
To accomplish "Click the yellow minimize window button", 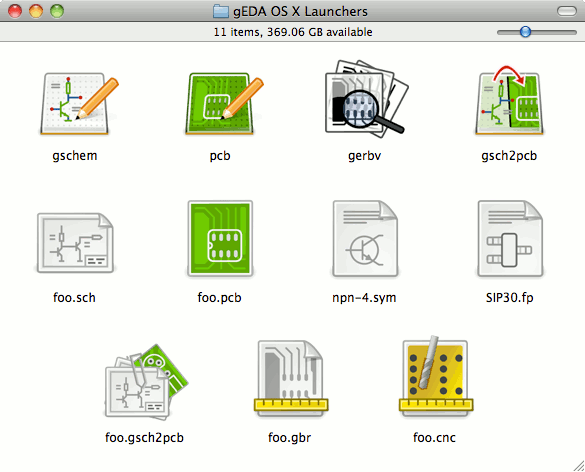I will [36, 11].
